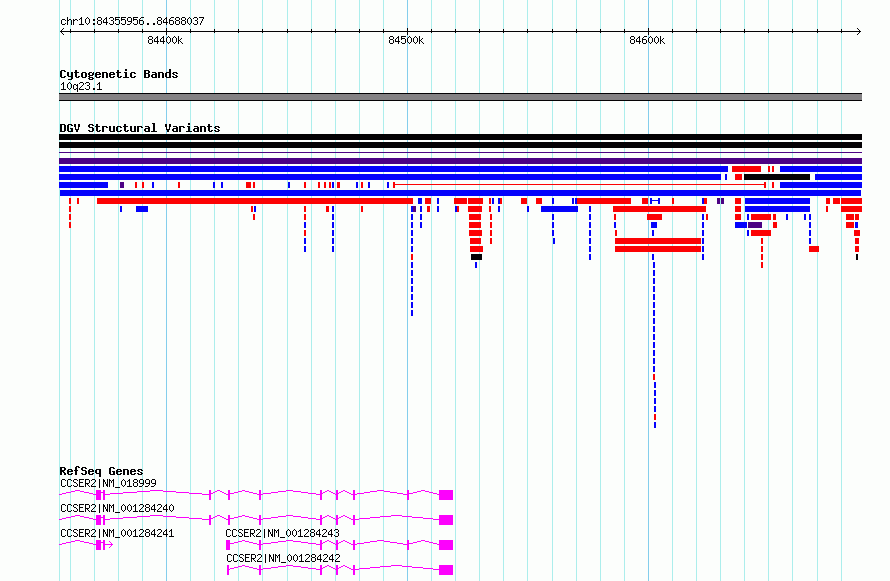890x581 pixels.
Task: Click the last magenta exon of NM_018999
Action: click(x=446, y=495)
